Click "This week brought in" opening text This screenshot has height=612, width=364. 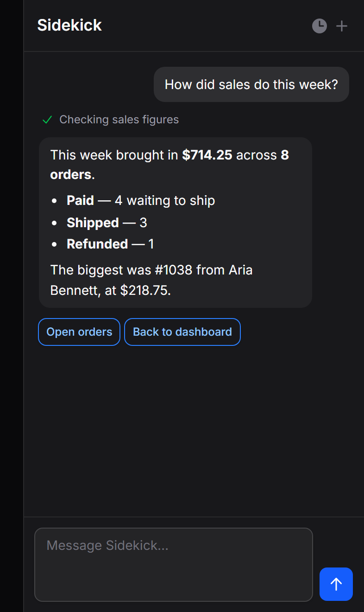114,155
